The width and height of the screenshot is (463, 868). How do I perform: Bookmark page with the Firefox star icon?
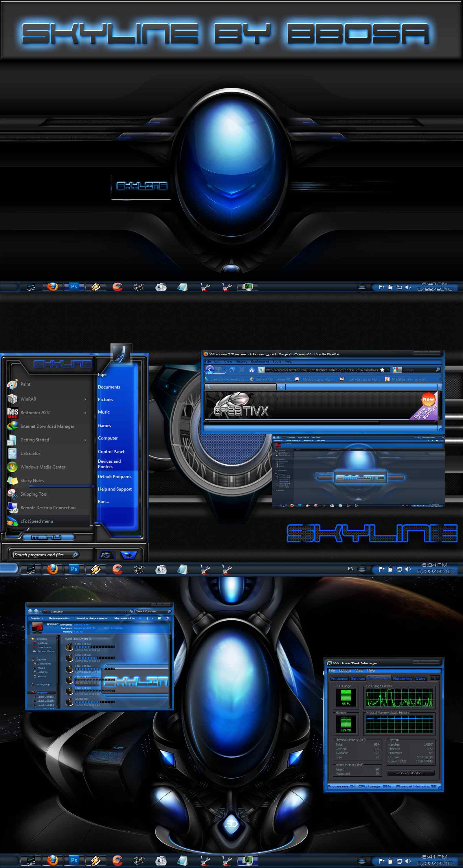[x=382, y=370]
